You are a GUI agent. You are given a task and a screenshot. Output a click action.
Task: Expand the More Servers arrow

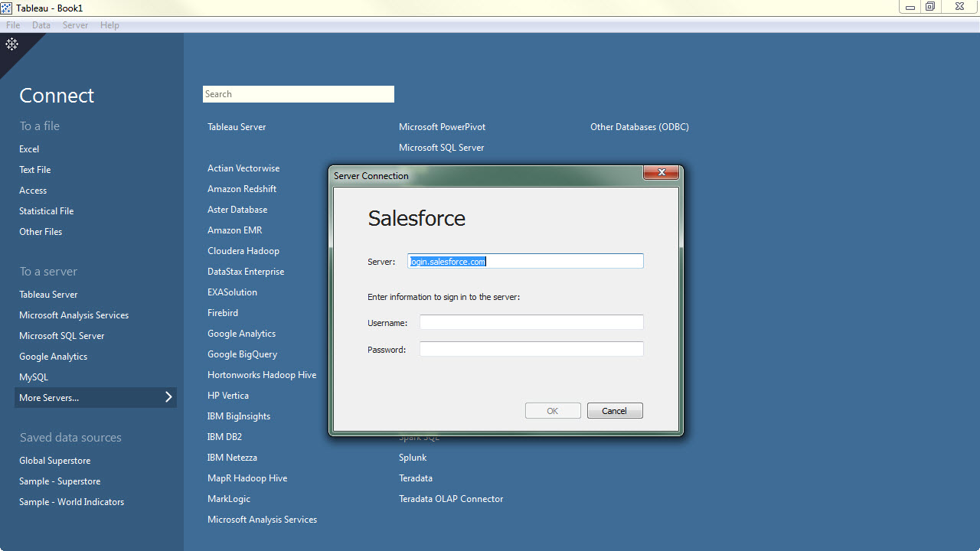168,397
